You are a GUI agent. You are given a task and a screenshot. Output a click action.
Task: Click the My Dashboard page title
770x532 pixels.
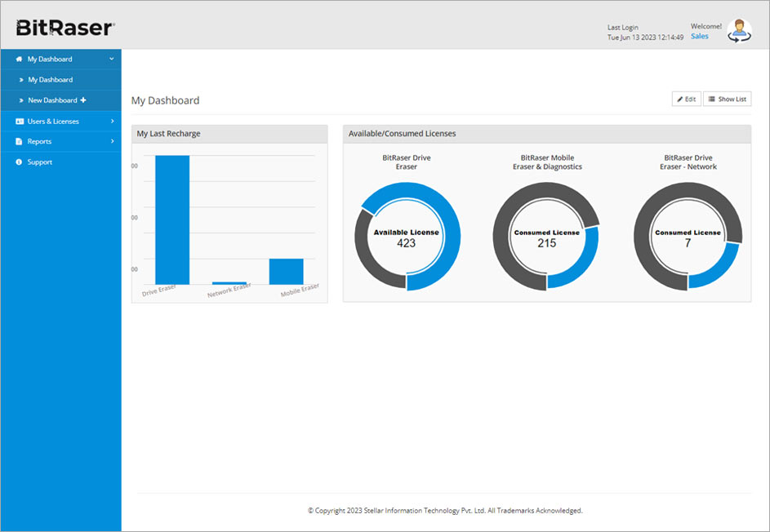(x=166, y=100)
